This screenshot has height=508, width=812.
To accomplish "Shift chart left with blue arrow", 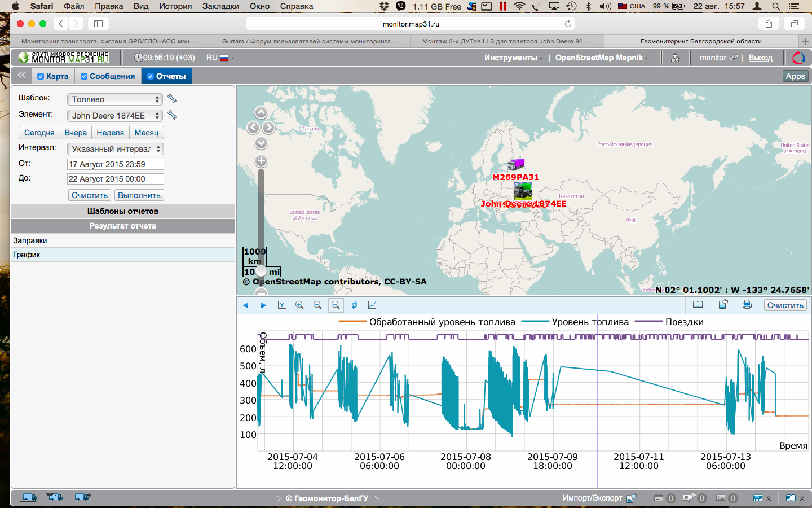I will (x=246, y=305).
